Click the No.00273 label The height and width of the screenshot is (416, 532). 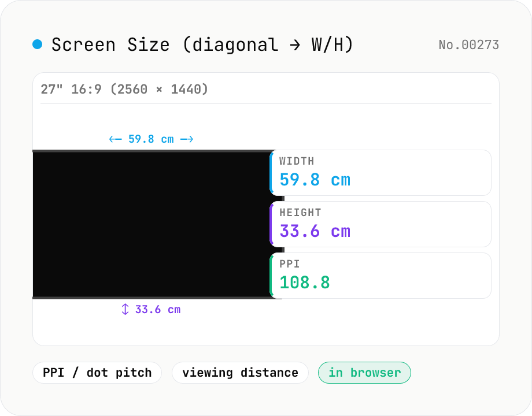pos(469,44)
